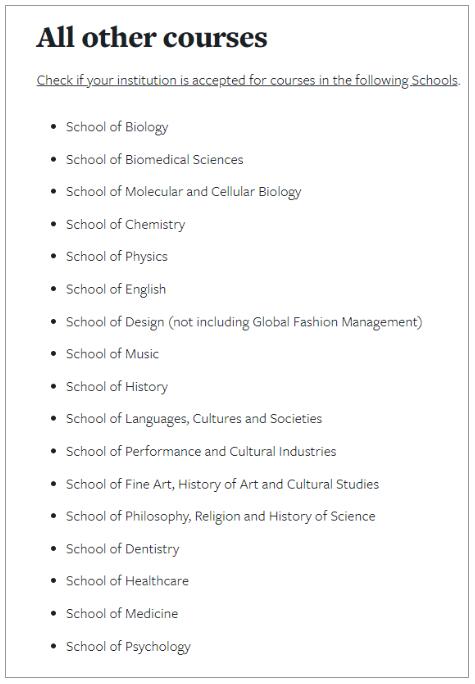Select School of English

(116, 289)
